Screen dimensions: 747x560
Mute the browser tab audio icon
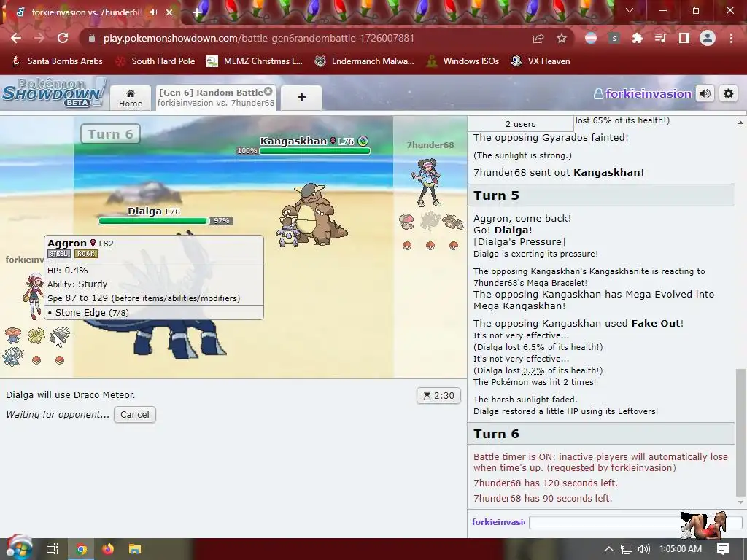tap(153, 12)
